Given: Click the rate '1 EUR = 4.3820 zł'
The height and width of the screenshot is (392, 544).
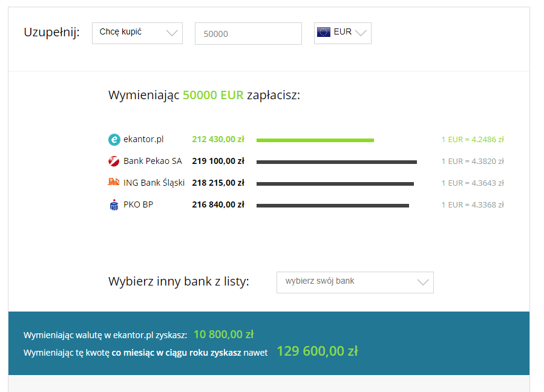Looking at the screenshot, I should pyautogui.click(x=473, y=162).
